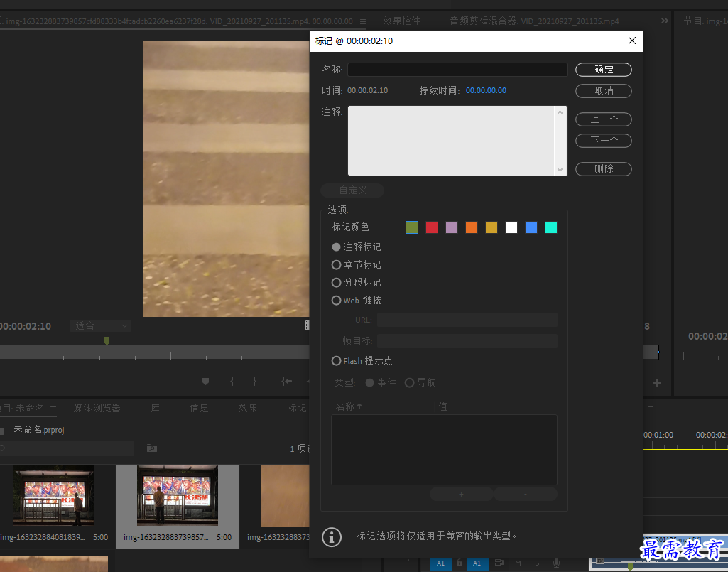Click the double-chevron panel overflow icon
The height and width of the screenshot is (572, 728).
tap(664, 21)
